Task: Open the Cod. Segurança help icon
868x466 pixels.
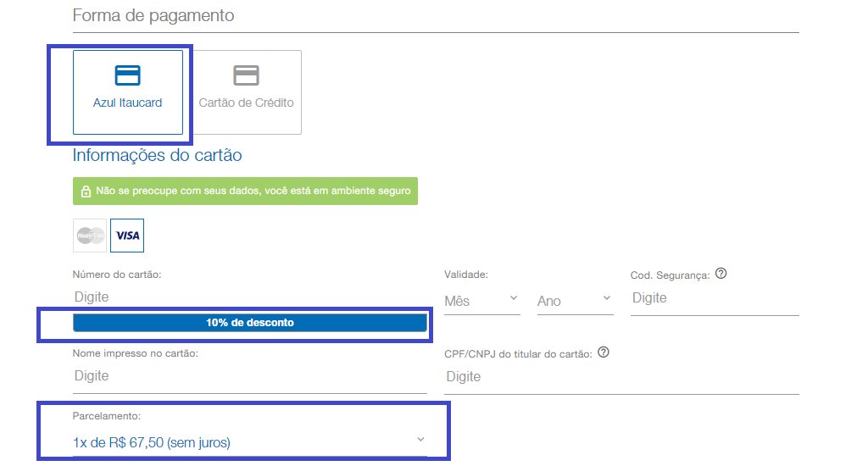Action: 721,274
